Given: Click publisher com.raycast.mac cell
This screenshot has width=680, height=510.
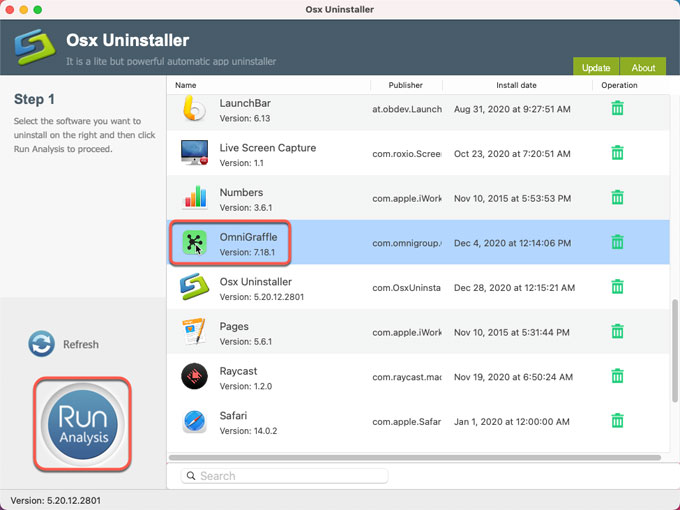Looking at the screenshot, I should click(407, 377).
